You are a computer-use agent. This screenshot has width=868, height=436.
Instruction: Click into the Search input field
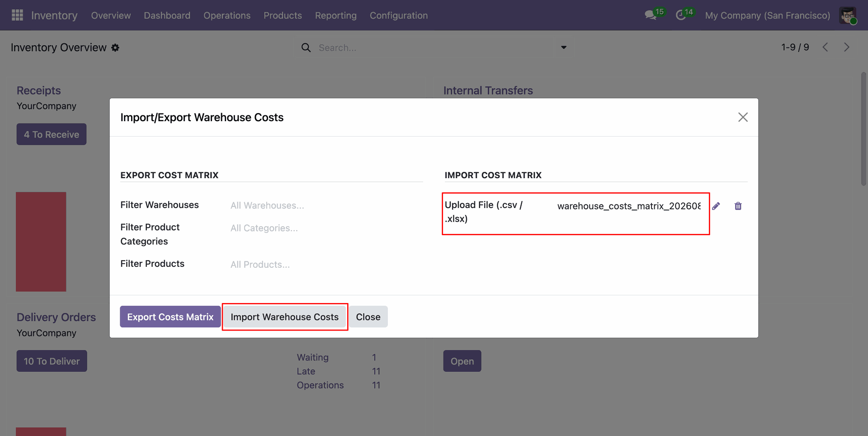(434, 47)
